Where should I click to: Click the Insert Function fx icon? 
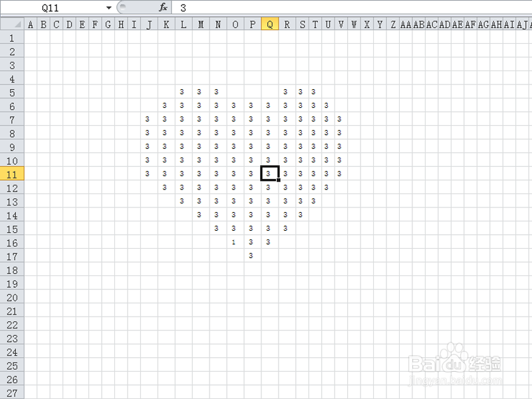click(163, 7)
